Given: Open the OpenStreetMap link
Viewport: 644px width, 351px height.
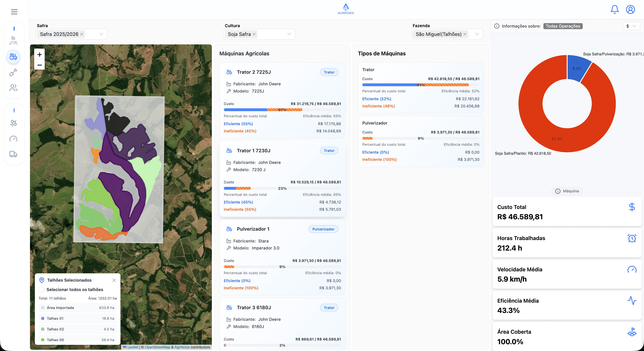Looking at the screenshot, I should tap(157, 347).
